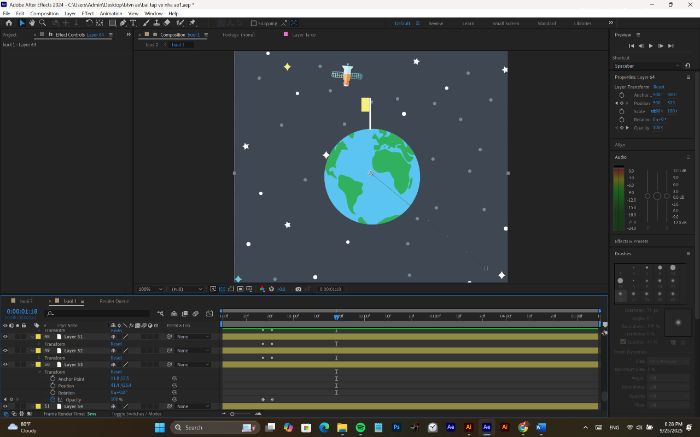Click Layer 53 yellow label color swatch
The width and height of the screenshot is (700, 437).
(38, 364)
